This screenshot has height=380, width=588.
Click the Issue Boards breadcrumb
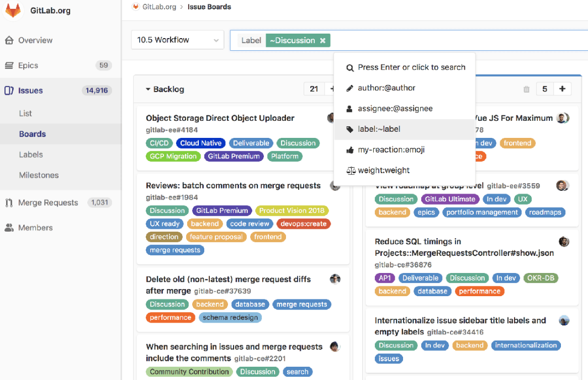pyautogui.click(x=209, y=7)
